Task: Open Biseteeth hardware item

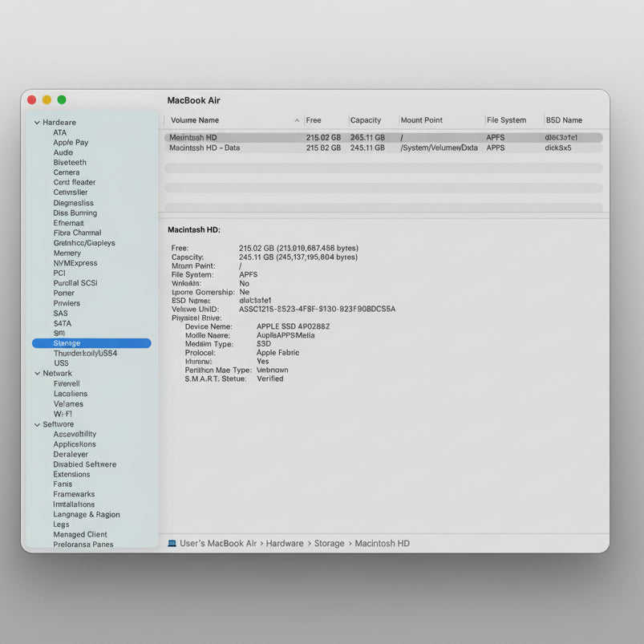Action: (x=70, y=163)
